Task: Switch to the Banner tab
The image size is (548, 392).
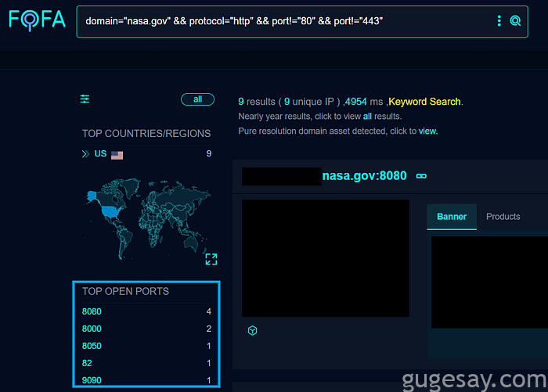Action: [x=452, y=217]
